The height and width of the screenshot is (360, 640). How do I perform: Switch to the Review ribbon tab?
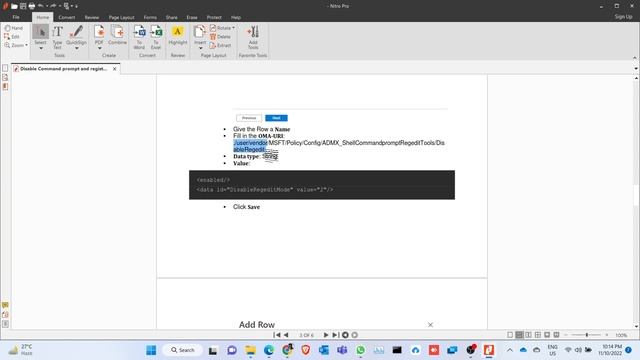pos(92,18)
